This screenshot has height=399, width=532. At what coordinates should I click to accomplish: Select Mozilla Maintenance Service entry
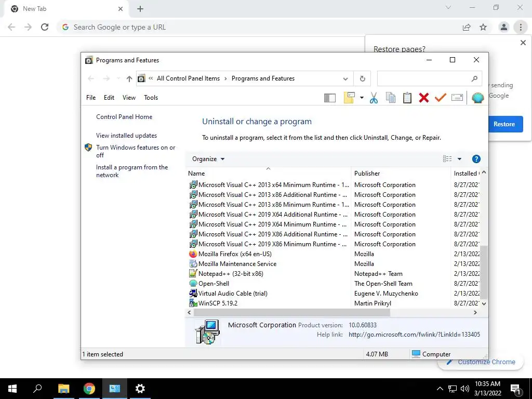(x=237, y=263)
